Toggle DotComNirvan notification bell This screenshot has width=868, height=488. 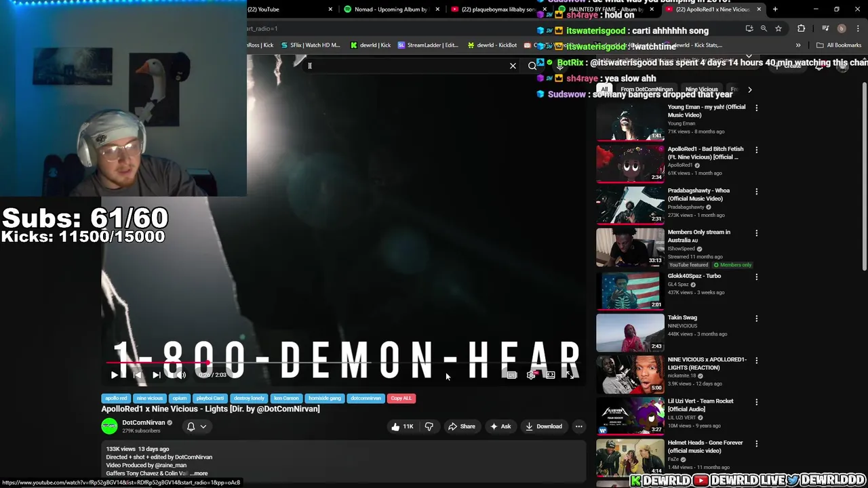tap(191, 426)
